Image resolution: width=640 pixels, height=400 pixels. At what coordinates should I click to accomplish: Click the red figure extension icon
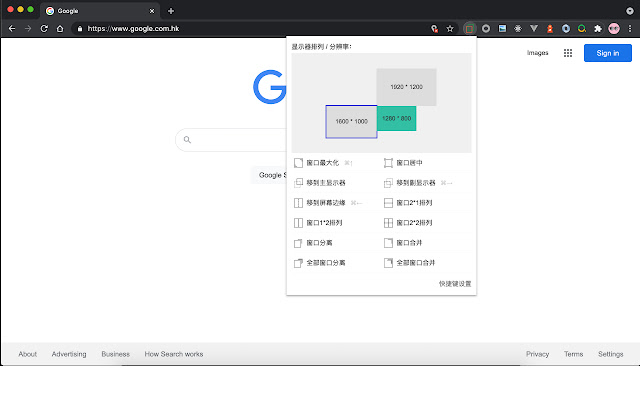pos(550,29)
